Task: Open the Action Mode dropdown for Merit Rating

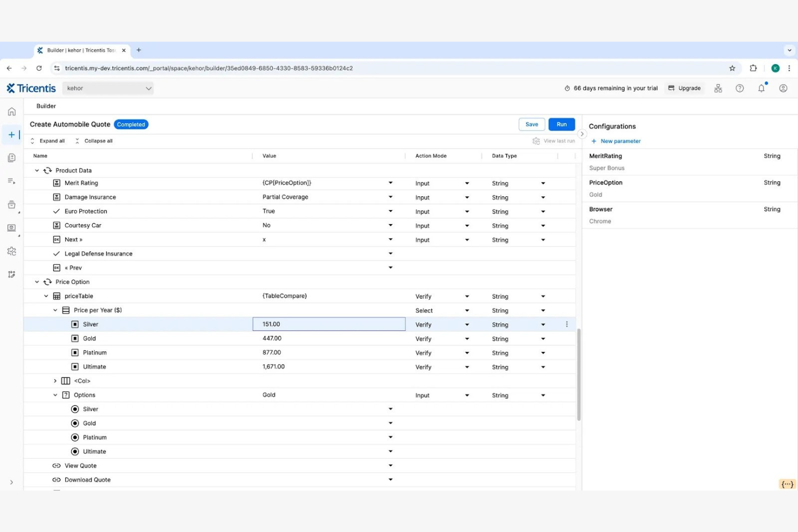Action: coord(466,183)
